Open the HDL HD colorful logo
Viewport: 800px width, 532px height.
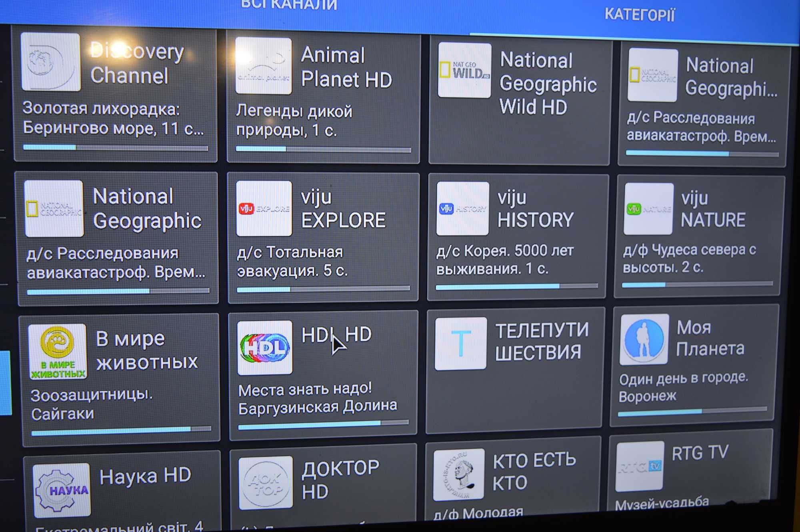[x=264, y=348]
